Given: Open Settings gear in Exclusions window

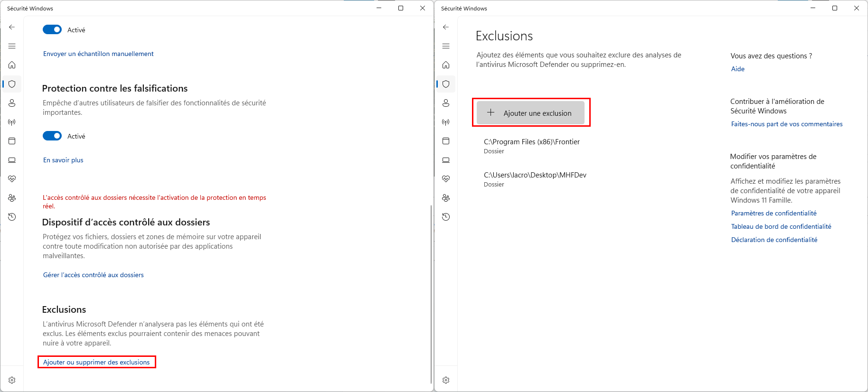Looking at the screenshot, I should point(446,380).
